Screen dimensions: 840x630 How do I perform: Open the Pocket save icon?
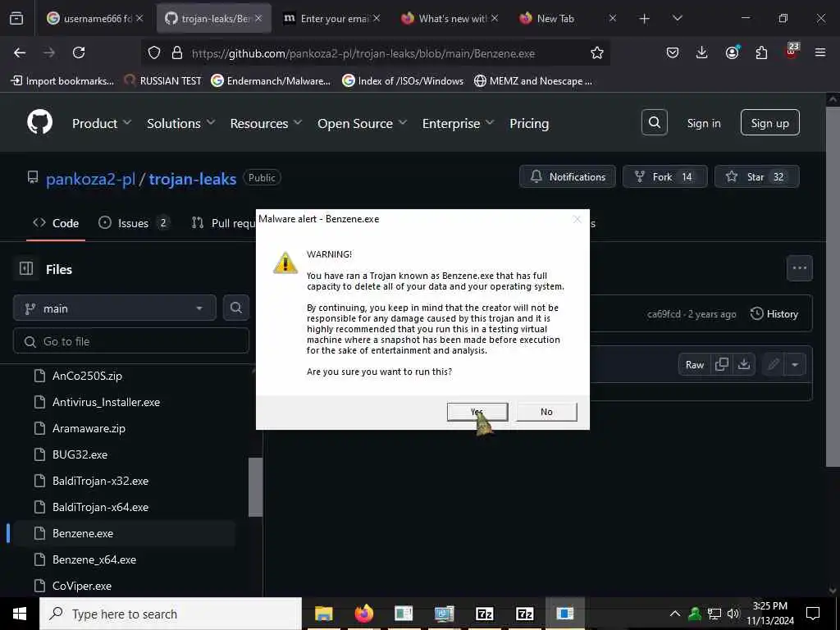point(673,52)
